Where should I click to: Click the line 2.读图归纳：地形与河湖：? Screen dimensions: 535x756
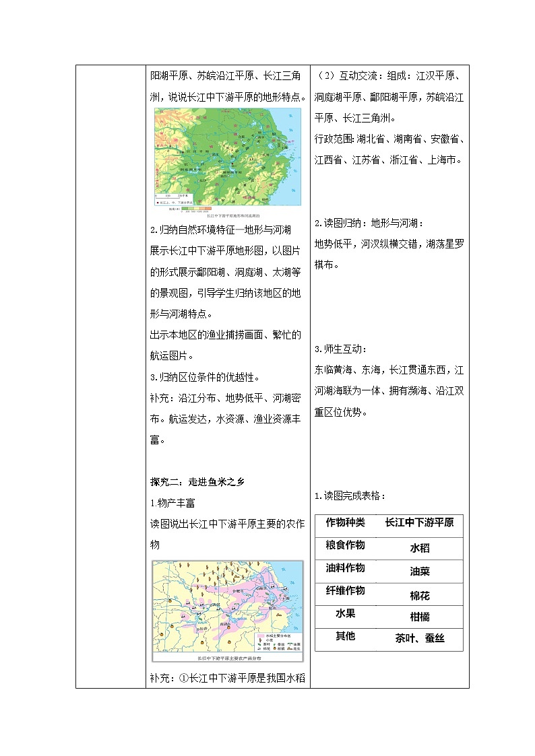tap(369, 224)
